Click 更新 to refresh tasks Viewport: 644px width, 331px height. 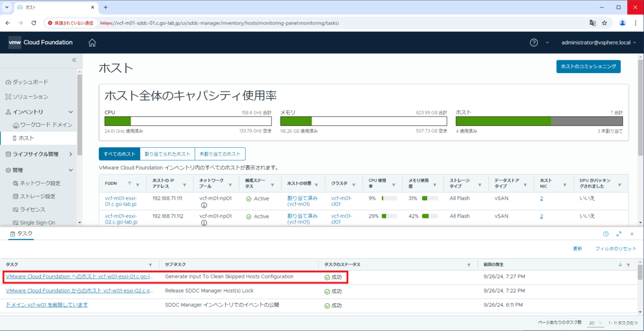[577, 249]
